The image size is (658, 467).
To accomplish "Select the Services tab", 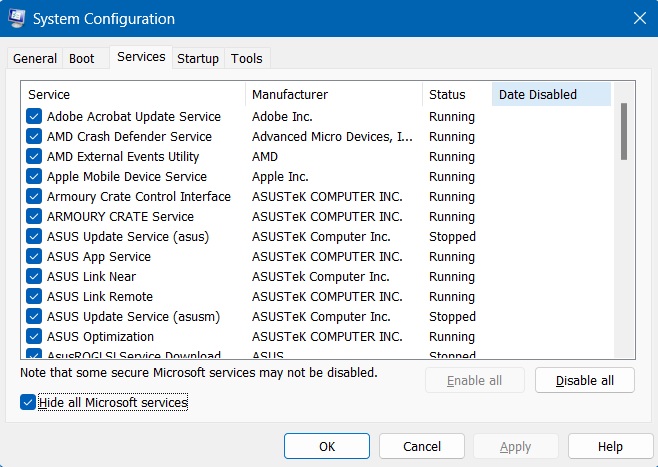I will coord(141,57).
